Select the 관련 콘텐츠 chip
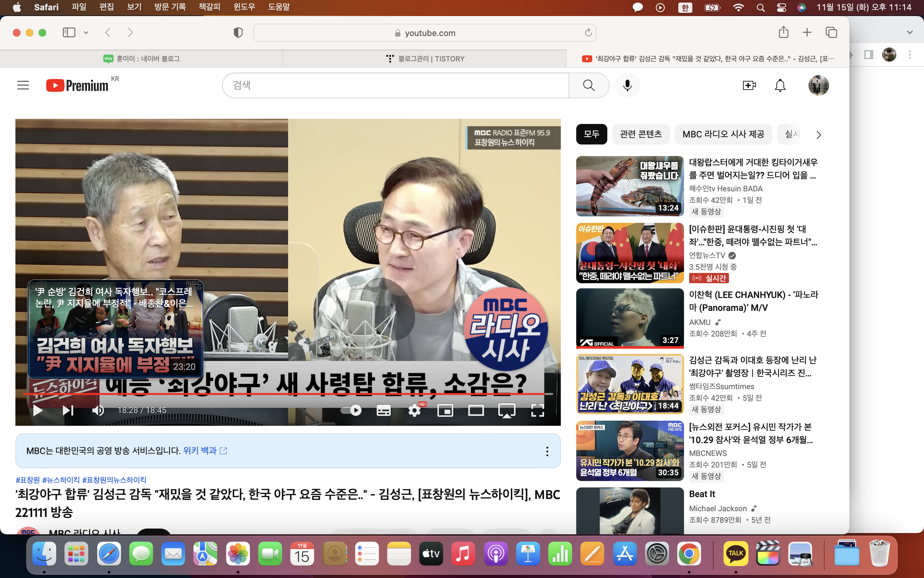 coord(641,134)
